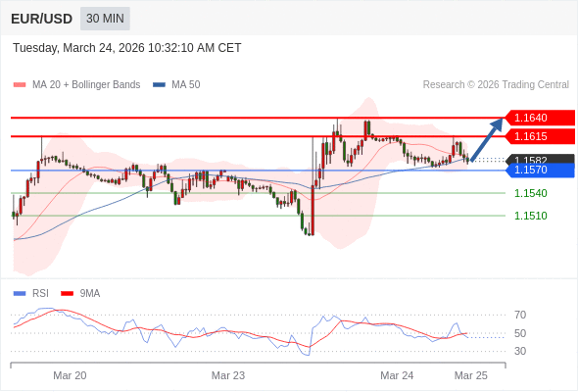
Task: Click the MA 50 legend swatch
Action: (x=160, y=85)
